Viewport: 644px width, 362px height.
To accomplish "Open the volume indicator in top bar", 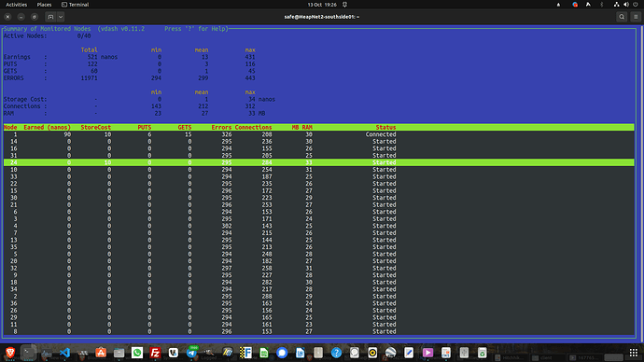I will (x=626, y=5).
